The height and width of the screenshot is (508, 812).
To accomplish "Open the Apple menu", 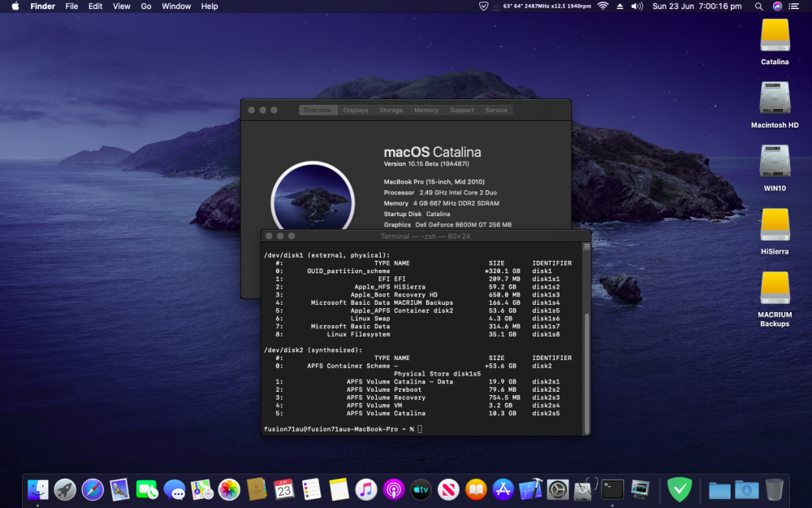I will click(15, 7).
